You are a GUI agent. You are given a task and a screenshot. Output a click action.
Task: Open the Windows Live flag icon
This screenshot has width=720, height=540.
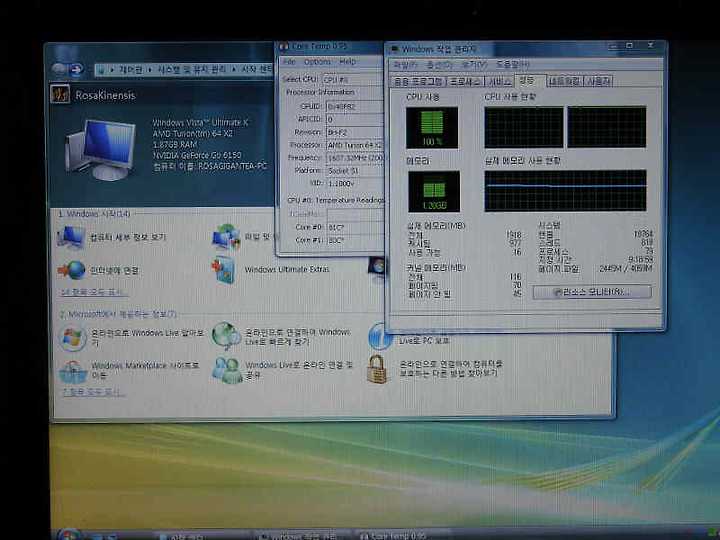73,338
